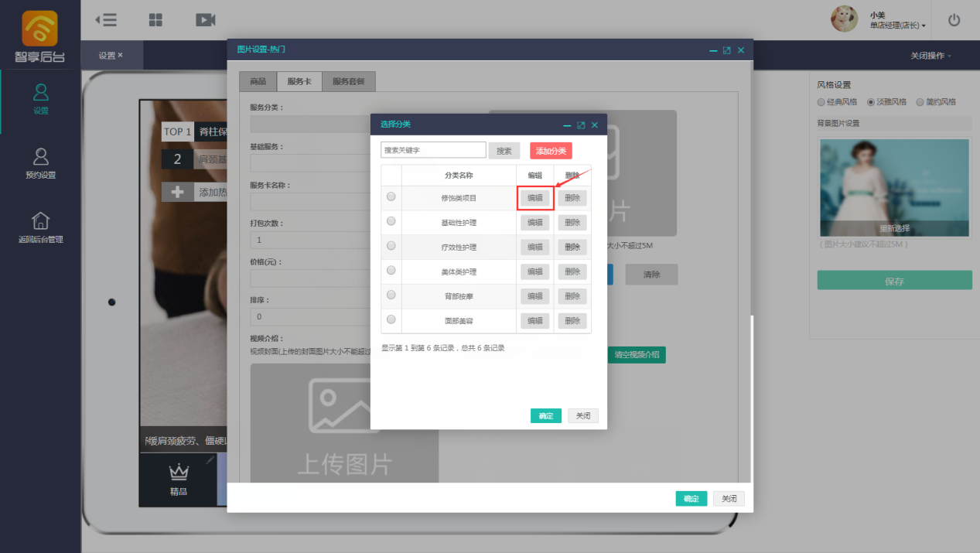Confirm with 确定 in 选择分类 dialog
This screenshot has width=980, height=553.
point(546,416)
